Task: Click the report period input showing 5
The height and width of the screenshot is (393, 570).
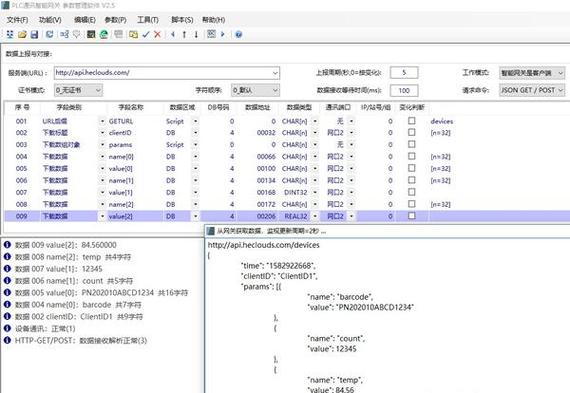Action: tap(404, 73)
